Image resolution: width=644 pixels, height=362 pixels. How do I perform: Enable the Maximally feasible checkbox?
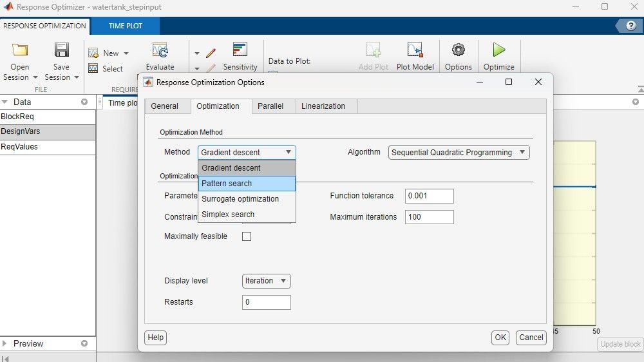(247, 236)
